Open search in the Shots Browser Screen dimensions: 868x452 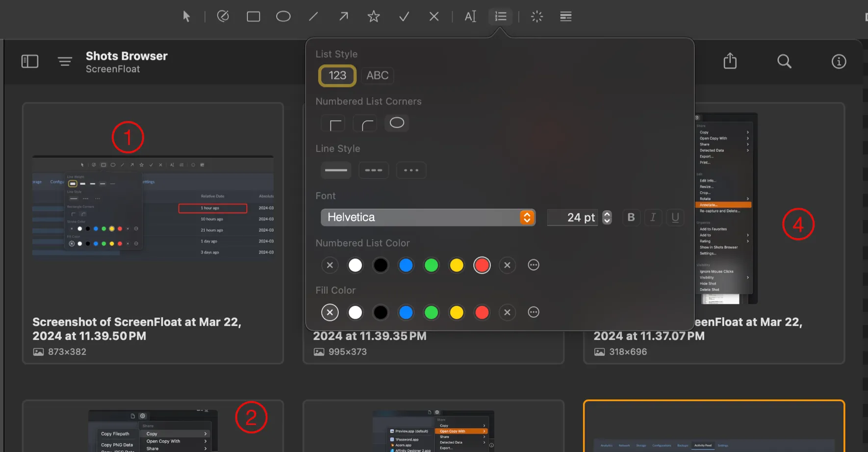coord(784,61)
